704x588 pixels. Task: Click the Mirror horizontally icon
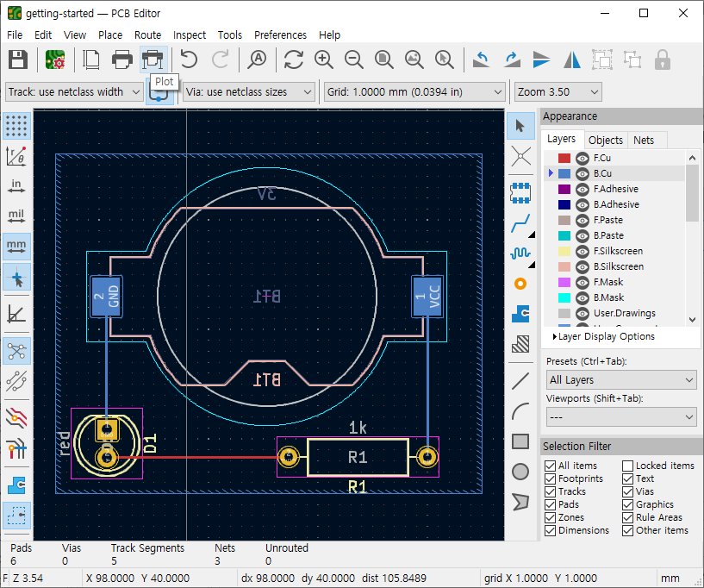pos(572,59)
